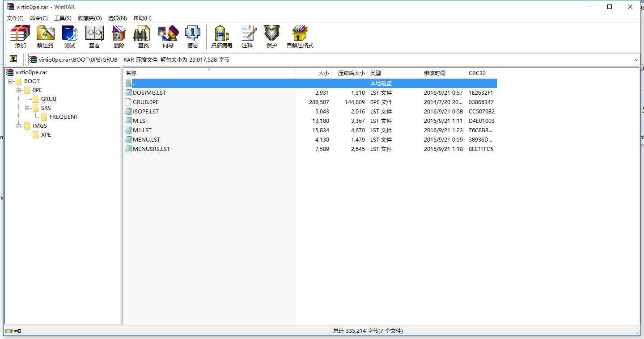Click the 查看 (View) toolbar icon

click(94, 33)
